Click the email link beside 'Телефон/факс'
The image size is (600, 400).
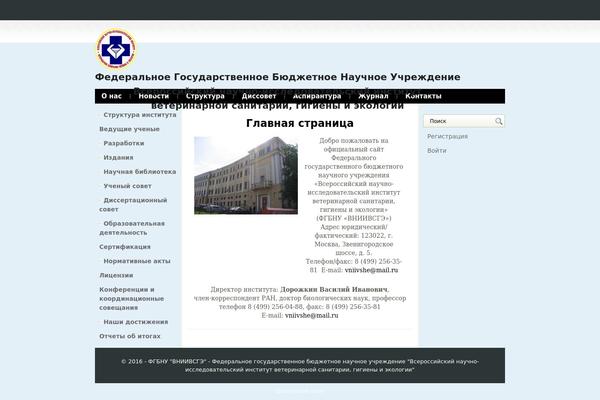pos(371,270)
